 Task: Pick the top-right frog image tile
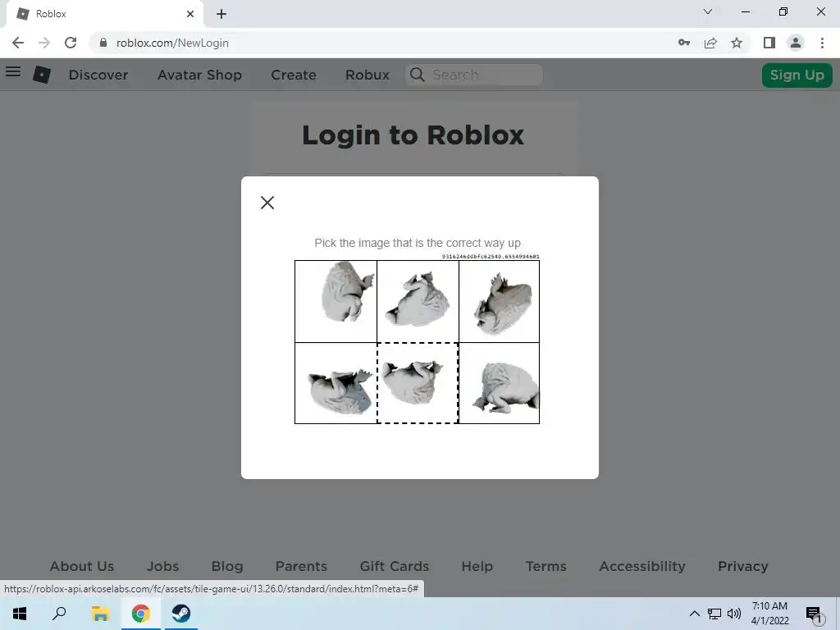(500, 301)
